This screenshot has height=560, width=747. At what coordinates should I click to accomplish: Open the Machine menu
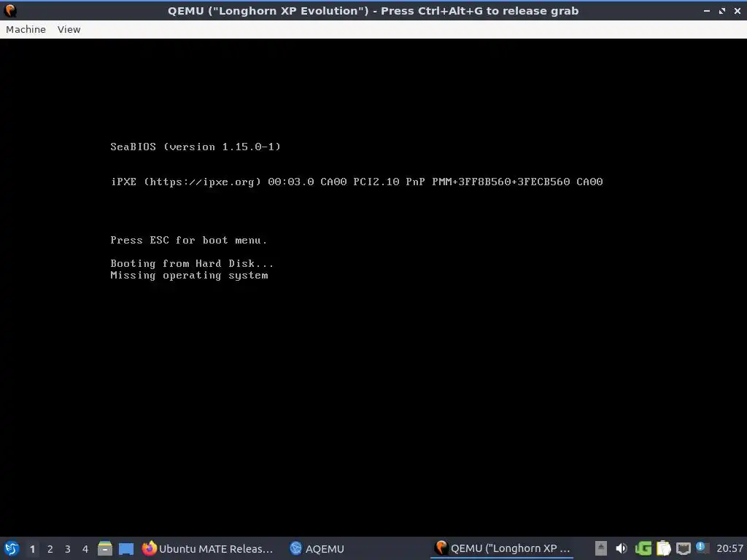pyautogui.click(x=26, y=29)
